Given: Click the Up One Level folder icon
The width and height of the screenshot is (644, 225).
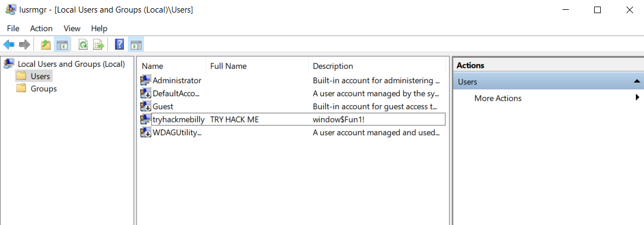Looking at the screenshot, I should coord(46,44).
